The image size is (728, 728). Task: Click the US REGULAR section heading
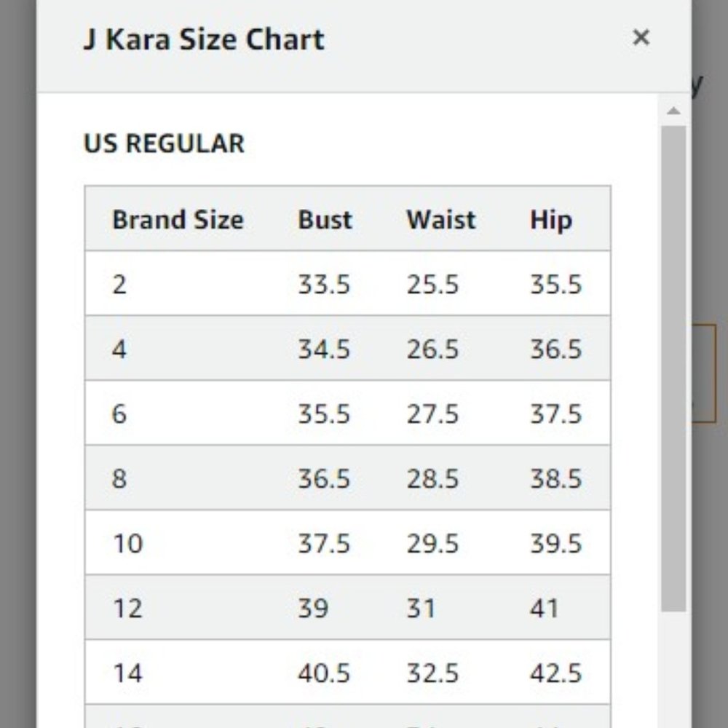click(163, 143)
